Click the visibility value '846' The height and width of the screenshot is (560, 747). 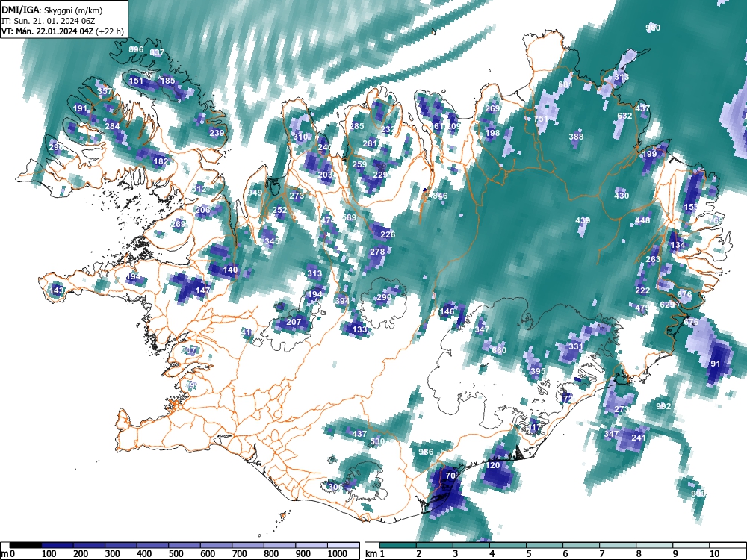pyautogui.click(x=440, y=196)
